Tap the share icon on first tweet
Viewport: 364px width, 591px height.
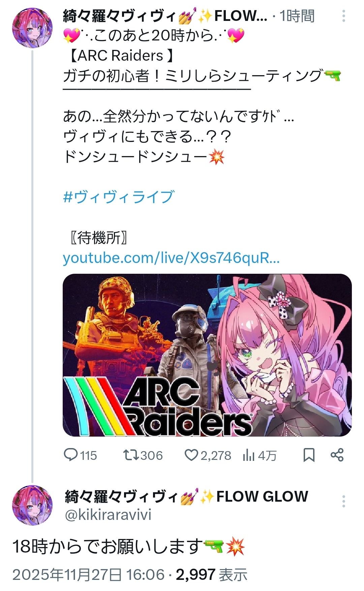point(337,455)
